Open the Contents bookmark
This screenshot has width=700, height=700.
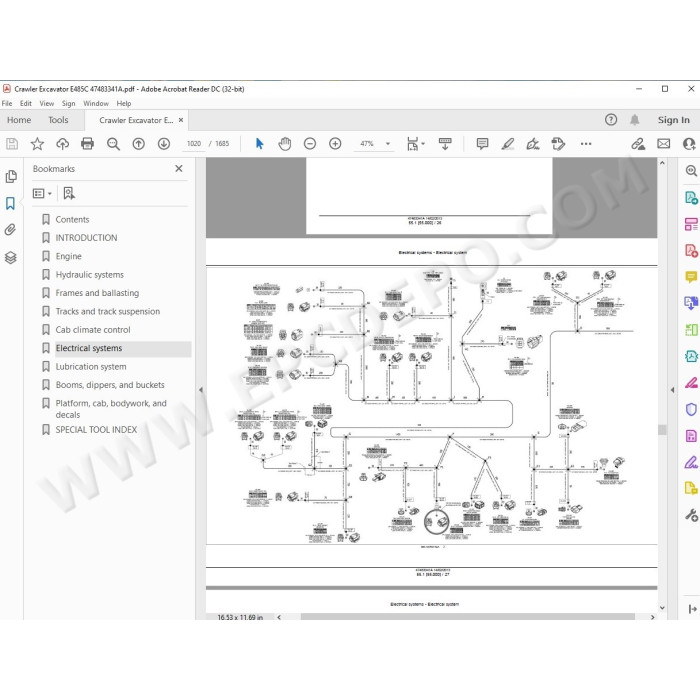pos(72,219)
